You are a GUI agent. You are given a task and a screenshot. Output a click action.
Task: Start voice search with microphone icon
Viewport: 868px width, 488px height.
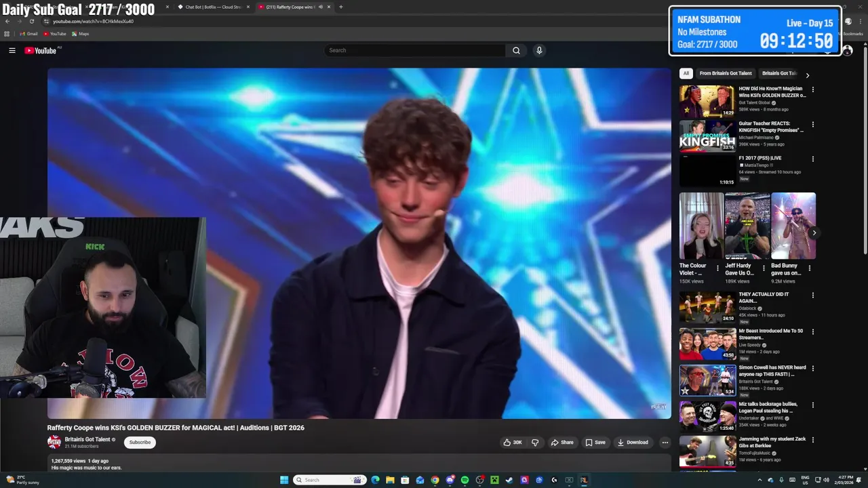(x=539, y=50)
